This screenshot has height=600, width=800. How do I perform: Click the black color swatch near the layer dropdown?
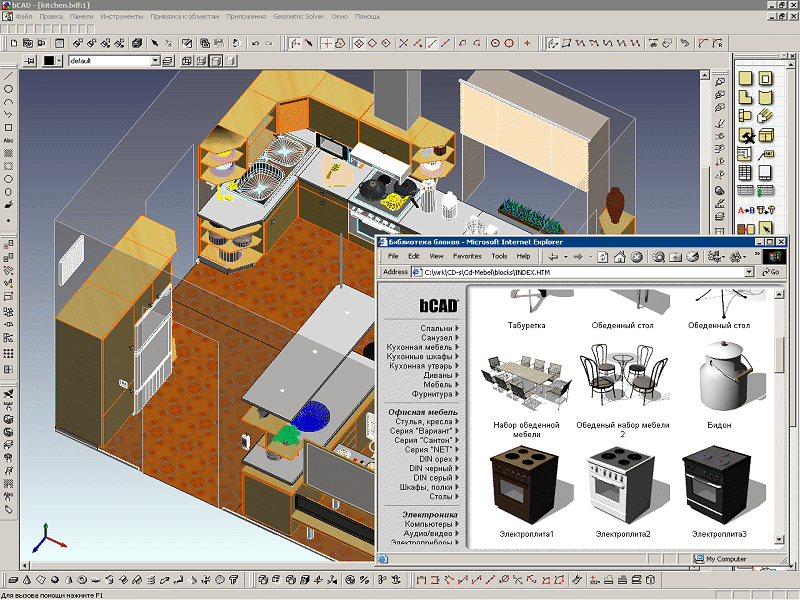pyautogui.click(x=49, y=60)
